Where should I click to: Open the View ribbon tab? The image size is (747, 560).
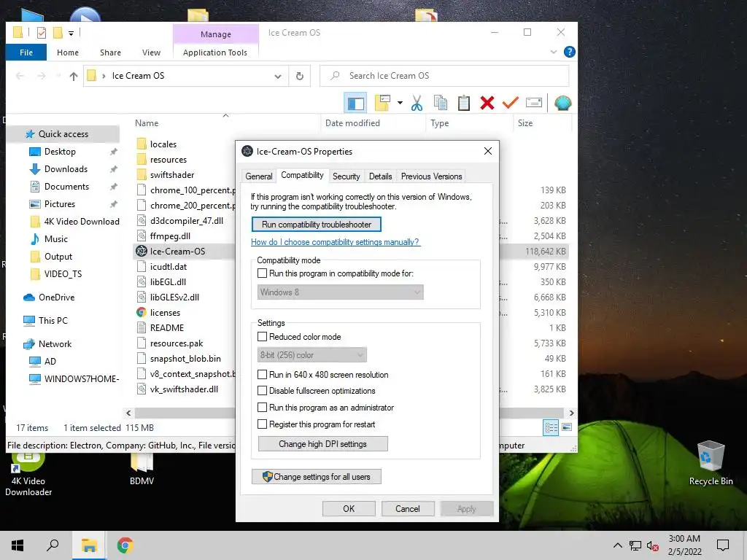click(151, 52)
